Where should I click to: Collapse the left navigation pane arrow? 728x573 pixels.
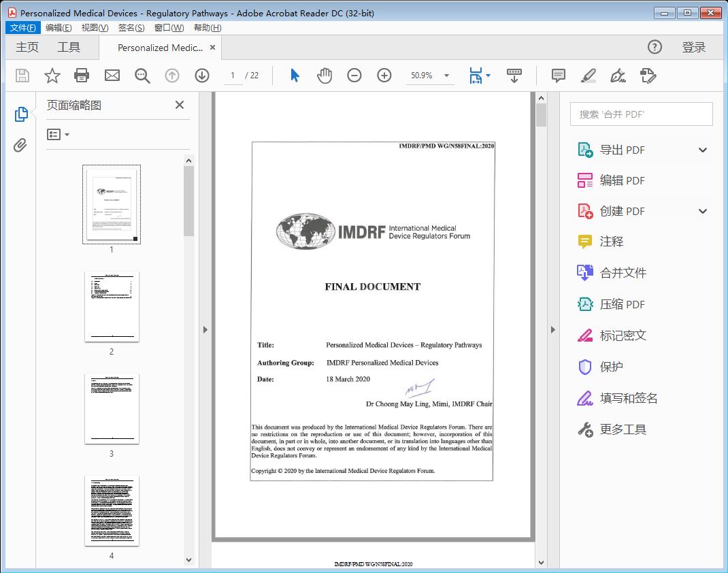tap(205, 330)
